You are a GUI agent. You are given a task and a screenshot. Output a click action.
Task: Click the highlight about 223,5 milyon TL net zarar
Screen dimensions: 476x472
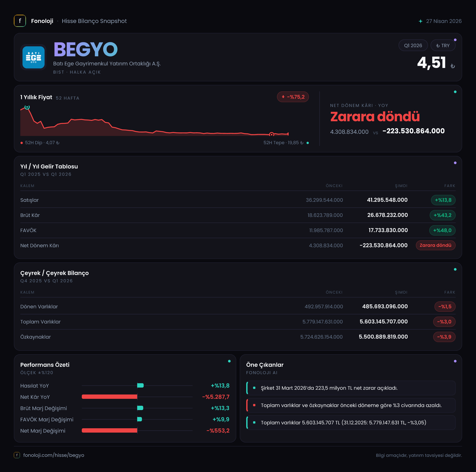[x=351, y=388]
